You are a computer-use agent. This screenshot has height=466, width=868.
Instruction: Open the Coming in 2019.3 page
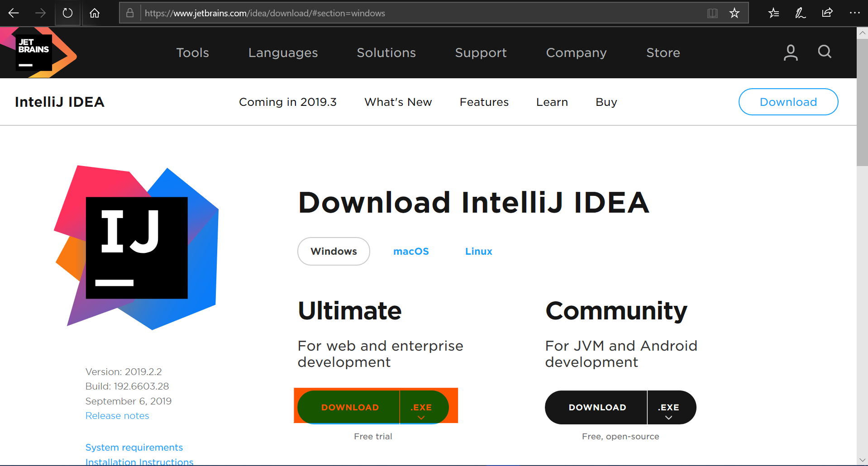(x=288, y=102)
